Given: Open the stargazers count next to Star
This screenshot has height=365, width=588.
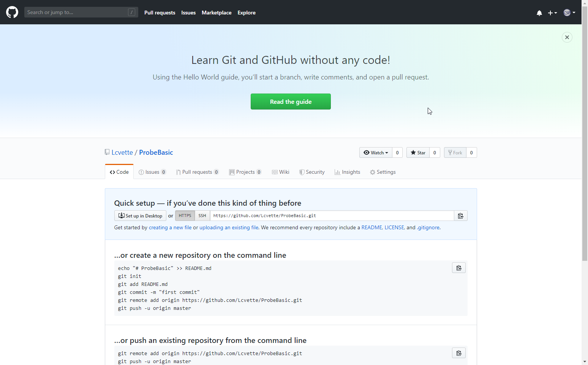Looking at the screenshot, I should (x=435, y=152).
